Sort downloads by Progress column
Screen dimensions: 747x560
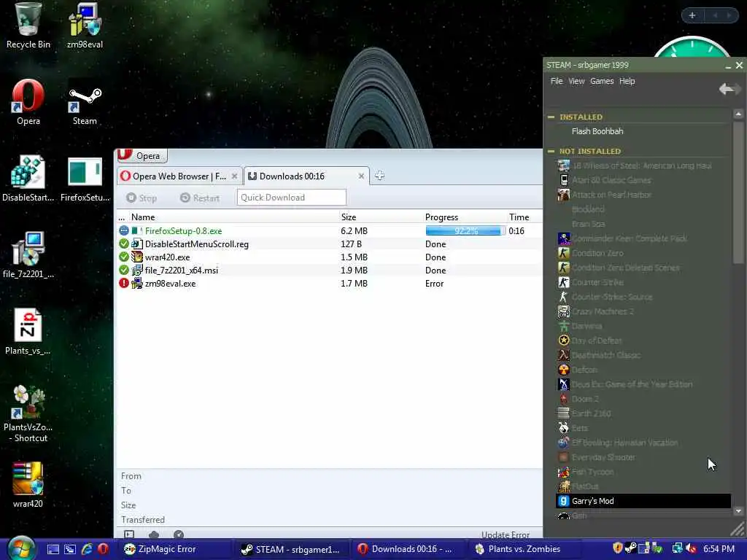coord(441,217)
